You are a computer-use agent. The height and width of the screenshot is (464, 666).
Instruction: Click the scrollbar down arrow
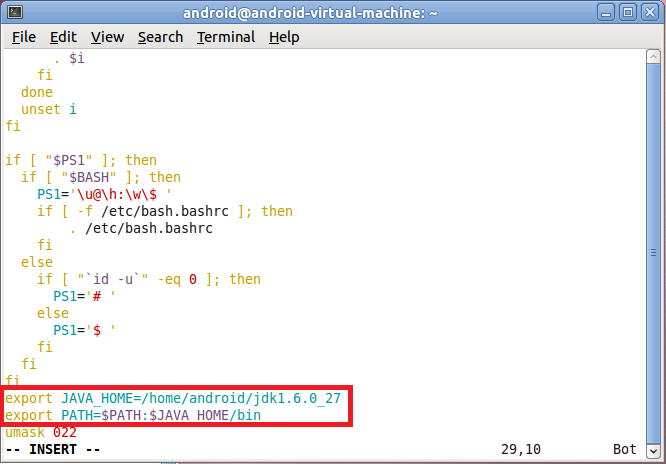coord(653,450)
